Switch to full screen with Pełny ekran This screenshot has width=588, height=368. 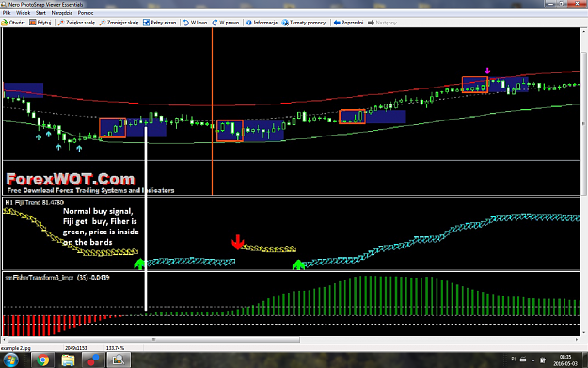[x=160, y=23]
